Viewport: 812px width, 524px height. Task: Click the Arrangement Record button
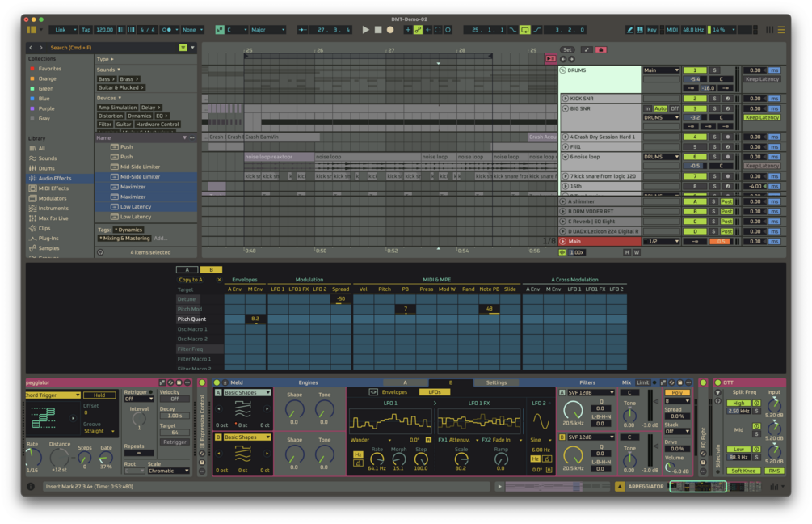tap(390, 30)
